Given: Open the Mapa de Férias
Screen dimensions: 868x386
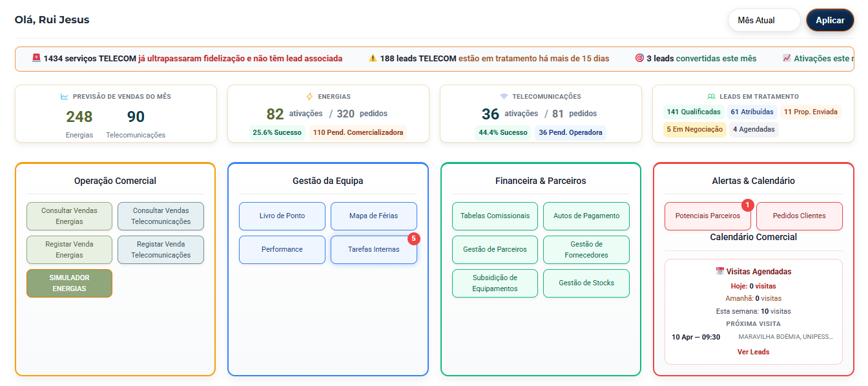Looking at the screenshot, I should 374,216.
